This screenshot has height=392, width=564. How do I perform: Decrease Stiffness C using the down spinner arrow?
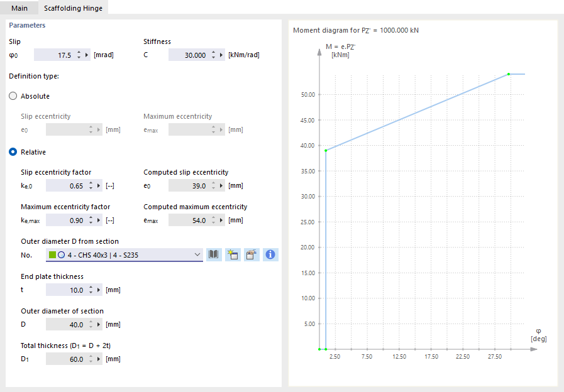213,57
